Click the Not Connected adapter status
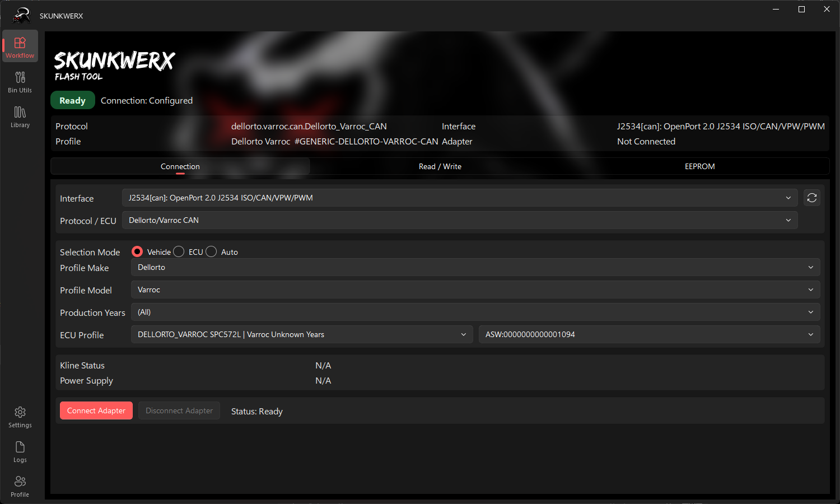The height and width of the screenshot is (504, 840). (x=646, y=141)
